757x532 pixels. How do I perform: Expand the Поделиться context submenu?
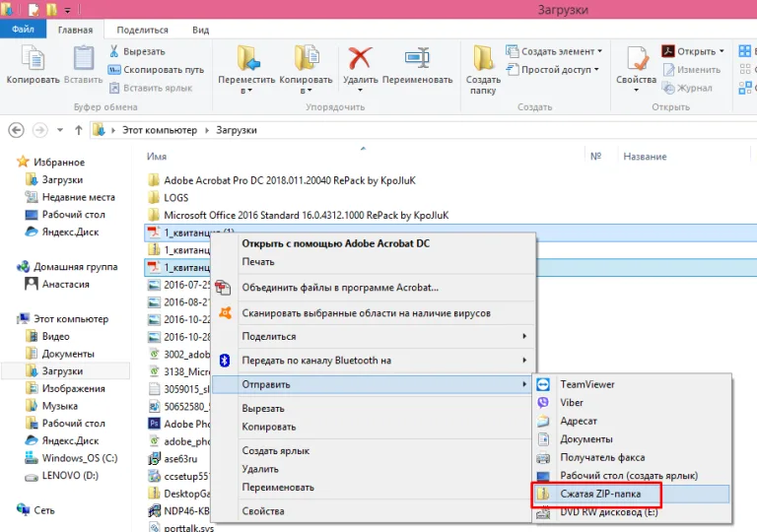pyautogui.click(x=373, y=337)
